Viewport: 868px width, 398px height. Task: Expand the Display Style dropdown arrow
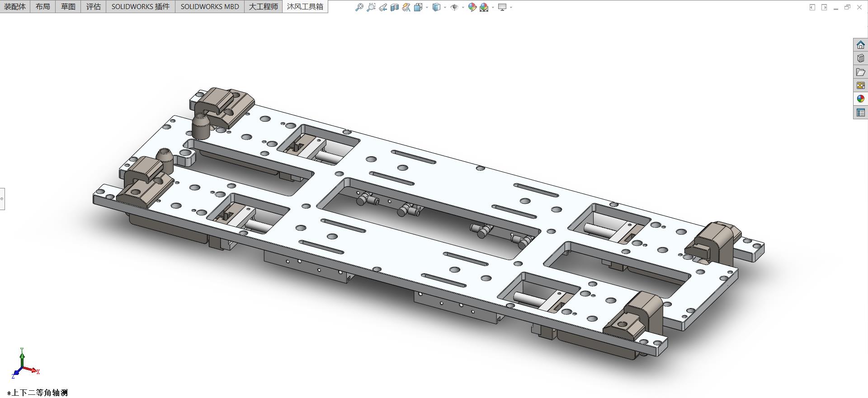pos(445,7)
